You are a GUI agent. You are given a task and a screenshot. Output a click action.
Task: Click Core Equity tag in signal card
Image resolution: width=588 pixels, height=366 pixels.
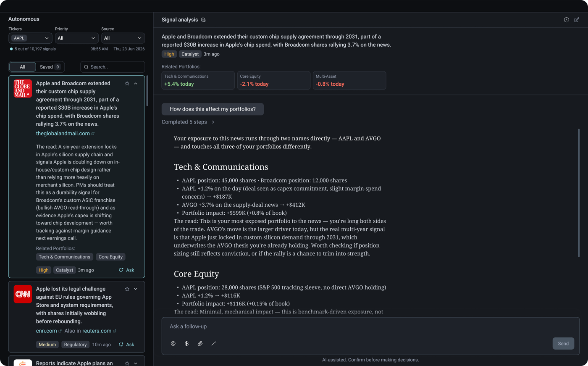[110, 257]
